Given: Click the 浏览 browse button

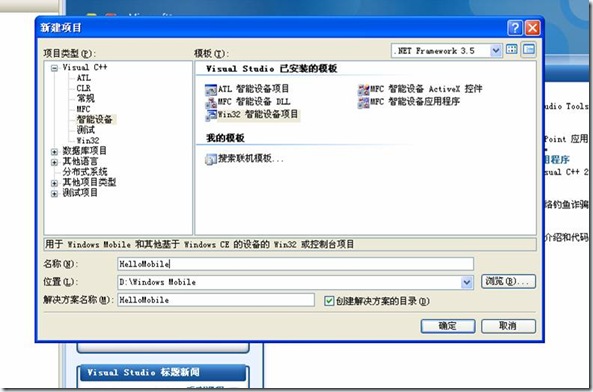Looking at the screenshot, I should (508, 282).
